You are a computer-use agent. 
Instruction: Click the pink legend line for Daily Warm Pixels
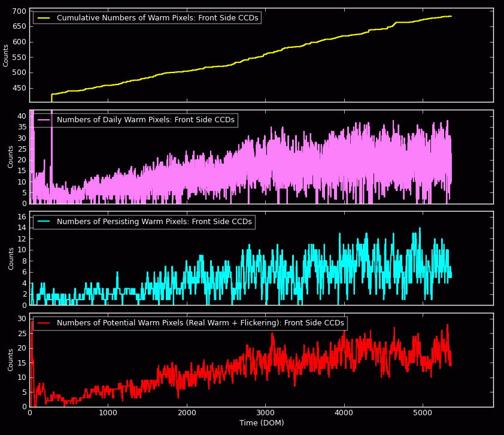click(44, 120)
